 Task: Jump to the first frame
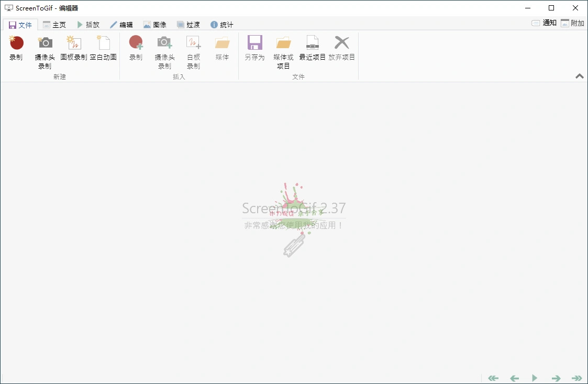point(493,378)
